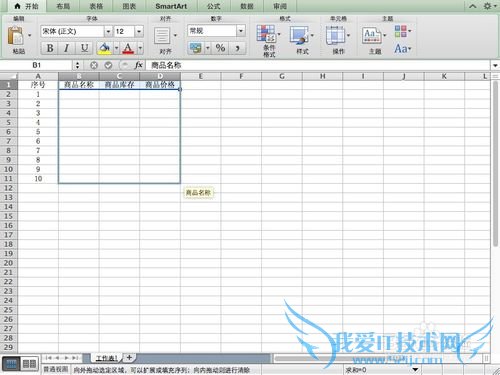The width and height of the screenshot is (500, 375).
Task: Select column E header
Action: [x=201, y=76]
